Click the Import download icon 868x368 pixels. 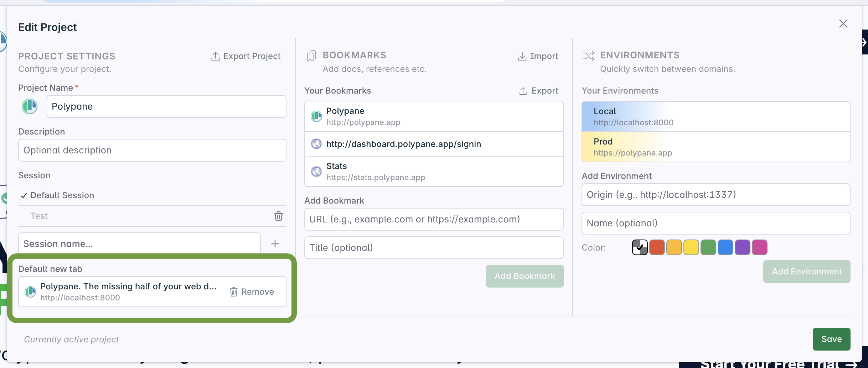(x=522, y=56)
